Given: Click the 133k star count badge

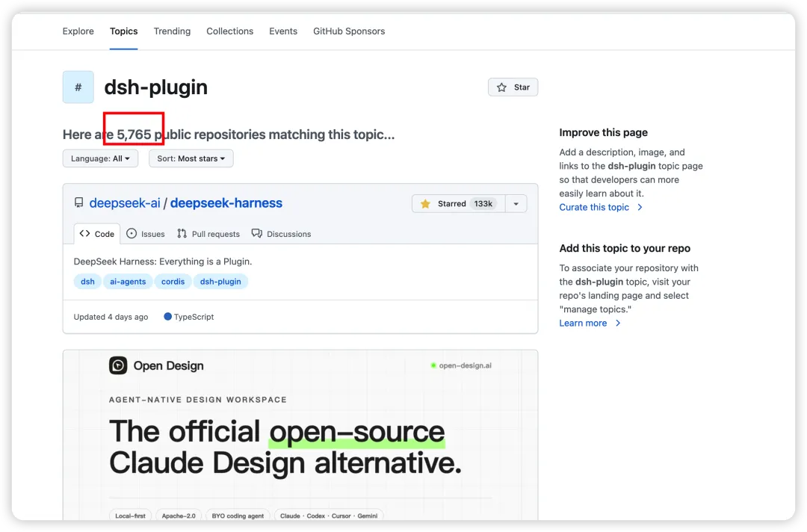Looking at the screenshot, I should point(483,204).
